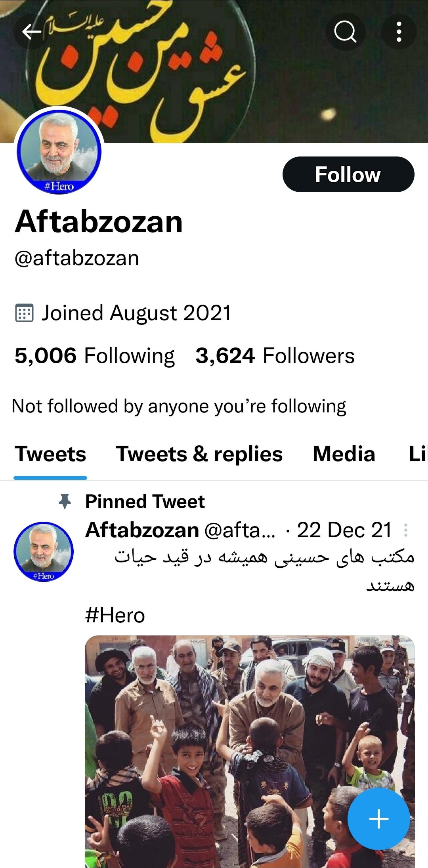Tap the small avatar beside pinned tweet
Viewport: 428px width, 868px height.
(44, 551)
